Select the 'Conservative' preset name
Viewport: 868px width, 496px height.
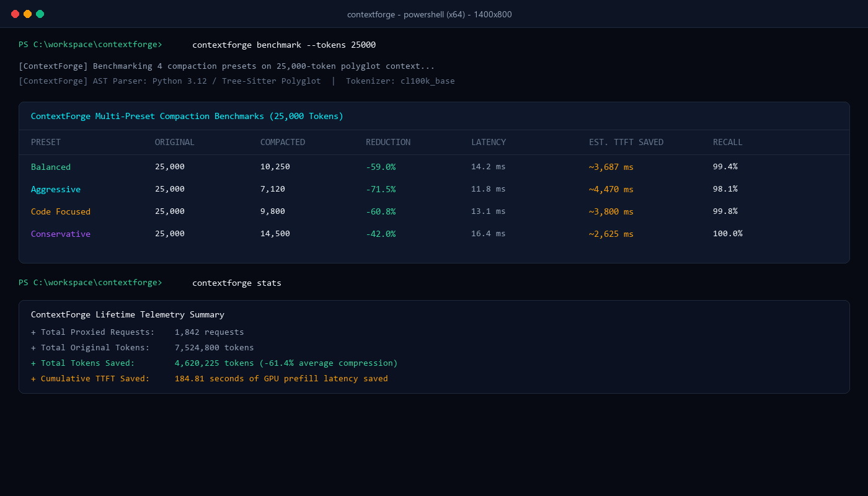[x=61, y=234]
